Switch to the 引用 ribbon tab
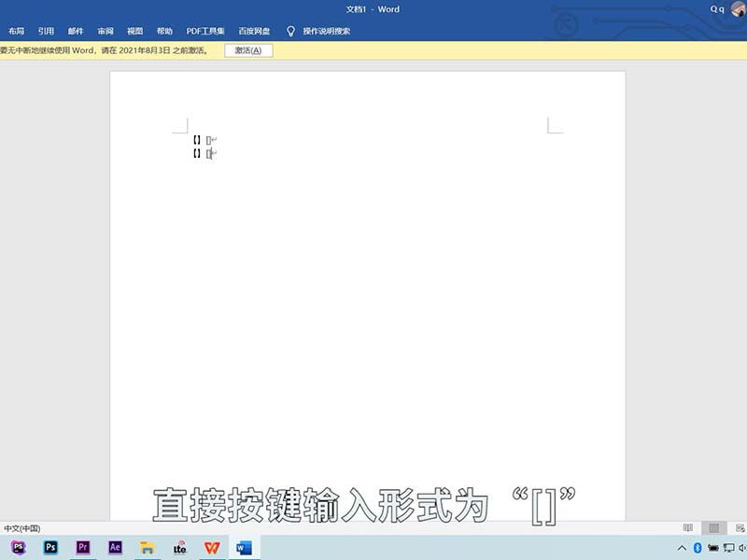 click(46, 31)
